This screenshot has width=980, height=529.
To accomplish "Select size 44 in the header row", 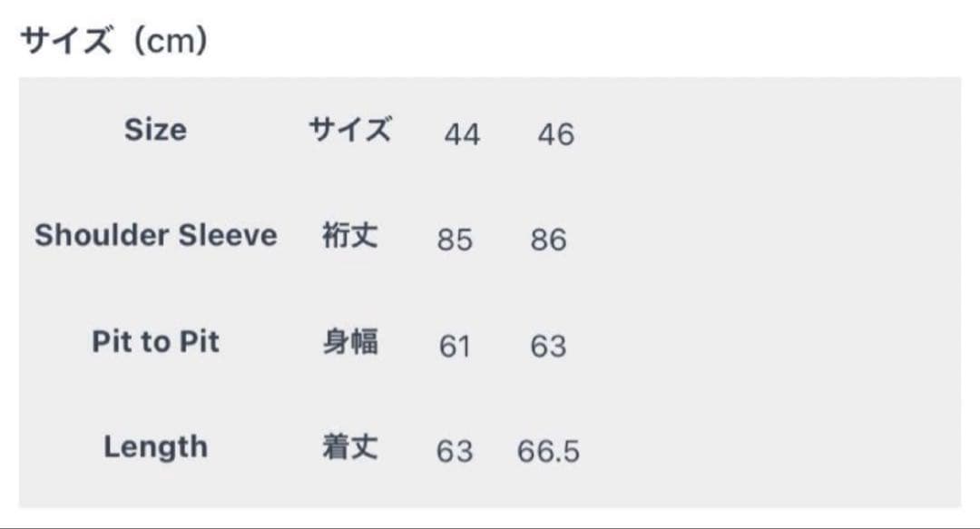I will click(x=462, y=134).
